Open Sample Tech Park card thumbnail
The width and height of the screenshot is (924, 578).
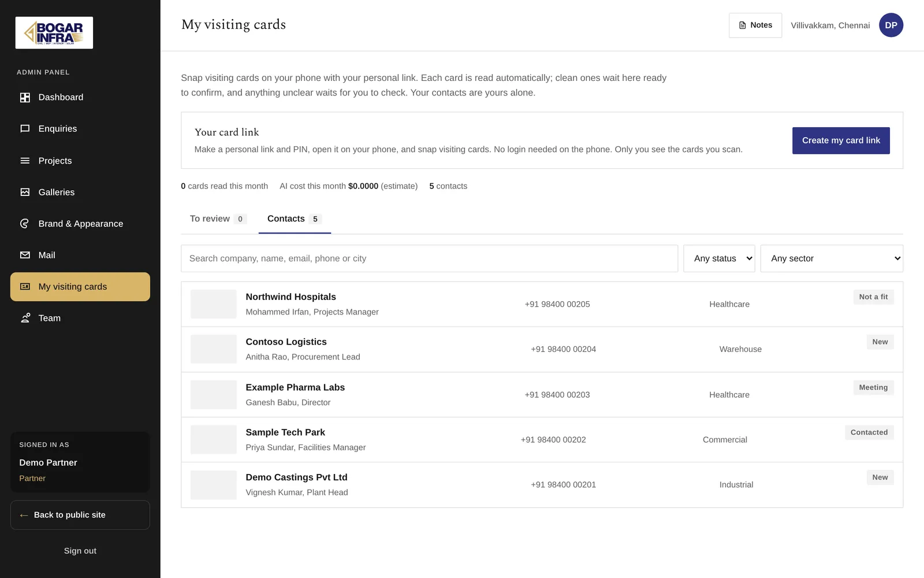[214, 440]
